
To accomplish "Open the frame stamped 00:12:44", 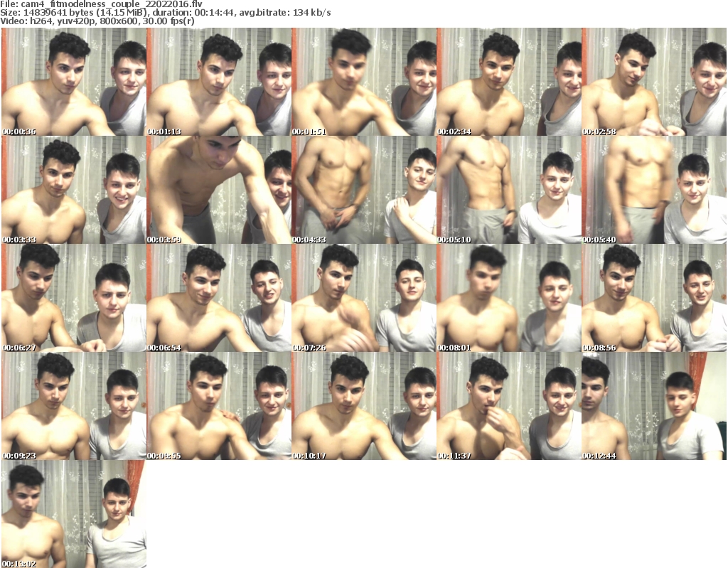I will pos(654,406).
